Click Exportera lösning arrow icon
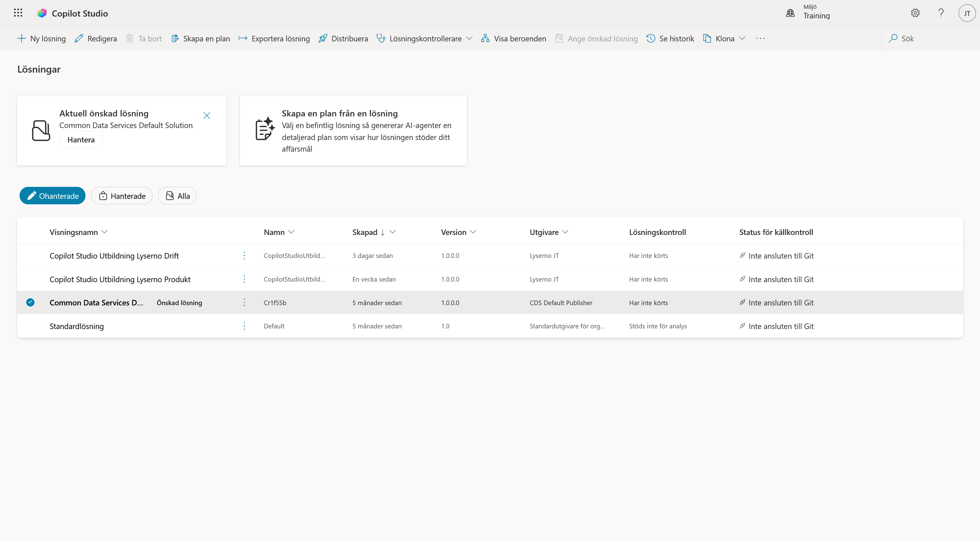This screenshot has height=541, width=980. pyautogui.click(x=243, y=38)
